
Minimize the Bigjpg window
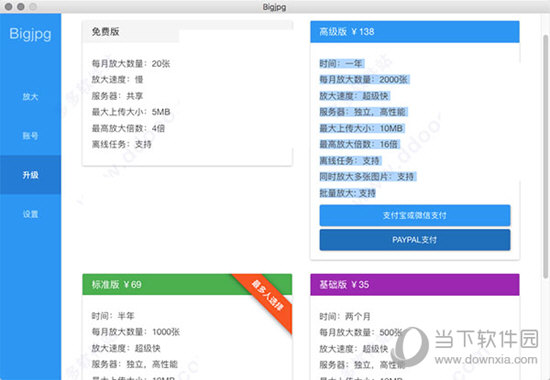(x=21, y=7)
